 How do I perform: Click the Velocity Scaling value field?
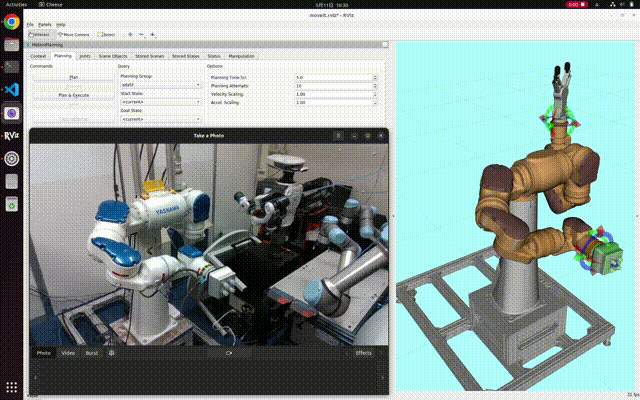[x=333, y=94]
